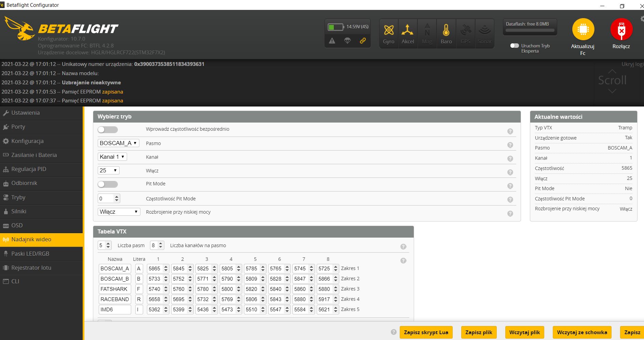Click help icon next to Zapisz skrypt Lua
This screenshot has height=340, width=644.
pos(394,332)
